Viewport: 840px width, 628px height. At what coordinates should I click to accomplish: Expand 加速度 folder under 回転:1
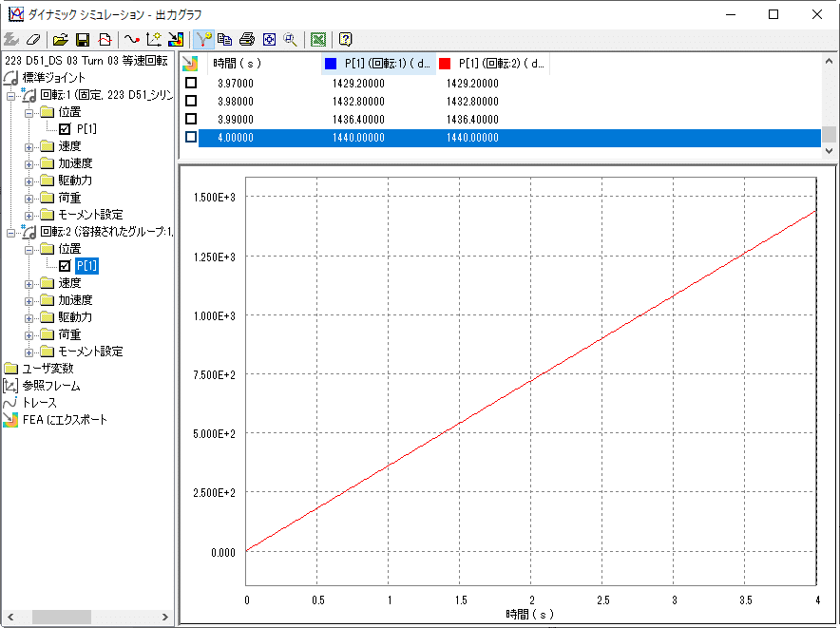point(29,164)
